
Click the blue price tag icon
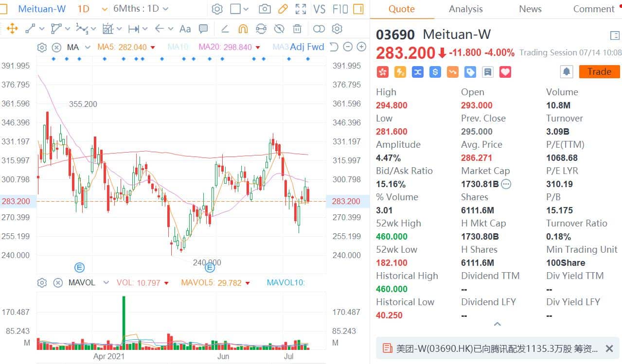coord(470,72)
